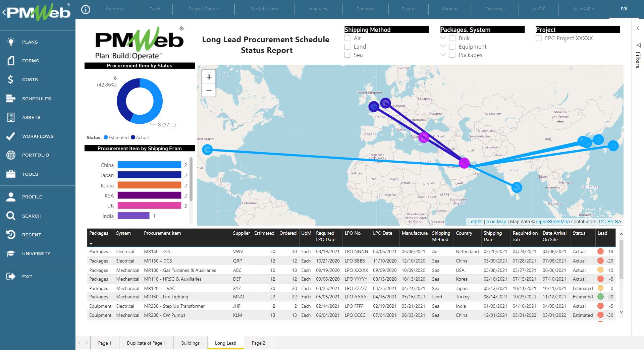Expand the Equipment slicer chevron

pyautogui.click(x=443, y=46)
